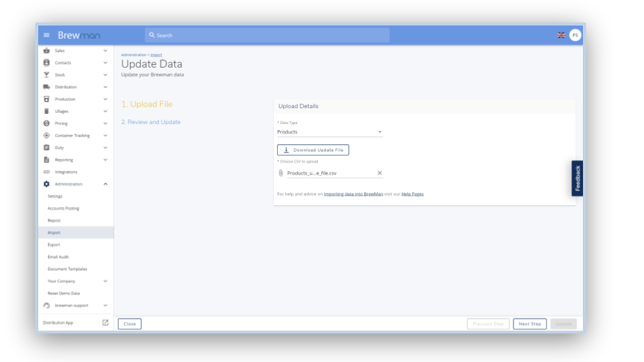The image size is (644, 362).
Task: Expand the Container Tracking chevron
Action: [x=105, y=135]
